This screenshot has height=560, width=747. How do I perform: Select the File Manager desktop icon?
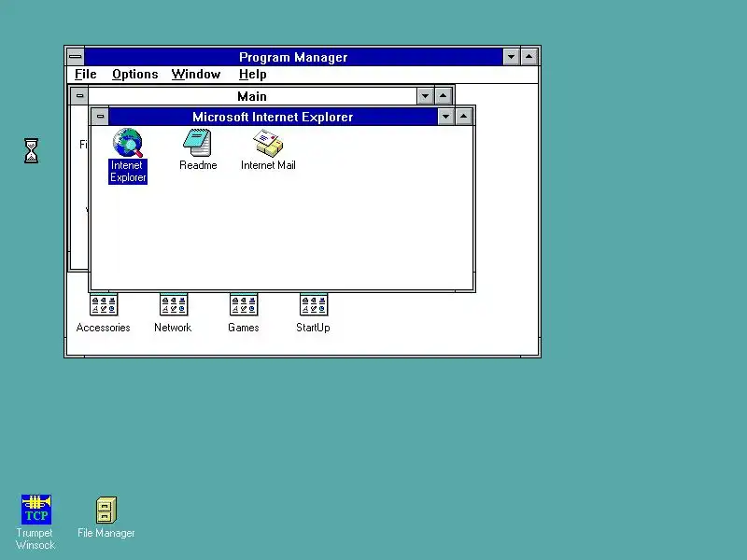[106, 510]
